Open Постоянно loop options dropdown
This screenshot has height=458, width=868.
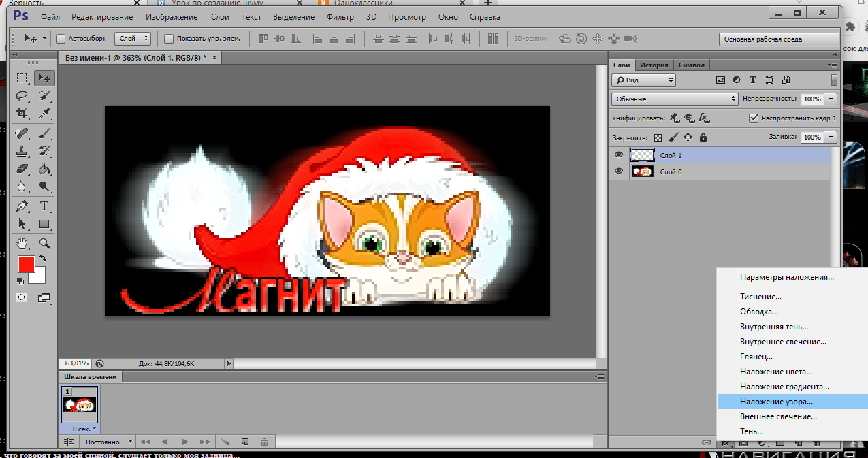click(x=108, y=442)
